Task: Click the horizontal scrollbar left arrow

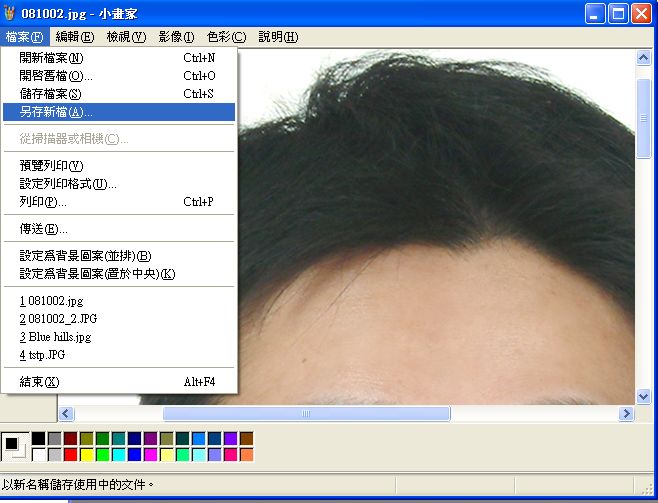Action: coord(66,413)
